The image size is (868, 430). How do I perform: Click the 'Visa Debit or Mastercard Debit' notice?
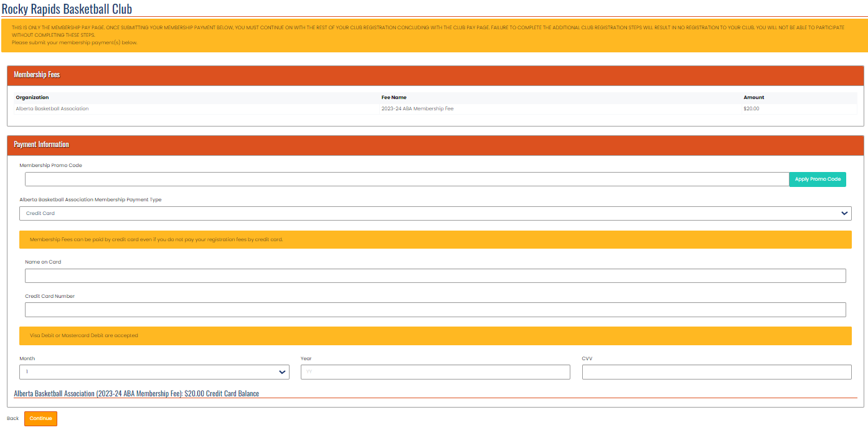tap(435, 336)
